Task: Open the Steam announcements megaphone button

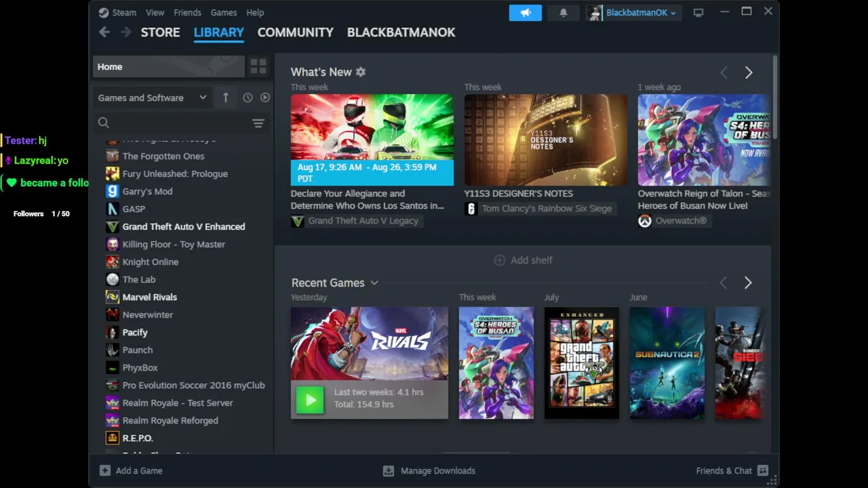Action: tap(526, 13)
